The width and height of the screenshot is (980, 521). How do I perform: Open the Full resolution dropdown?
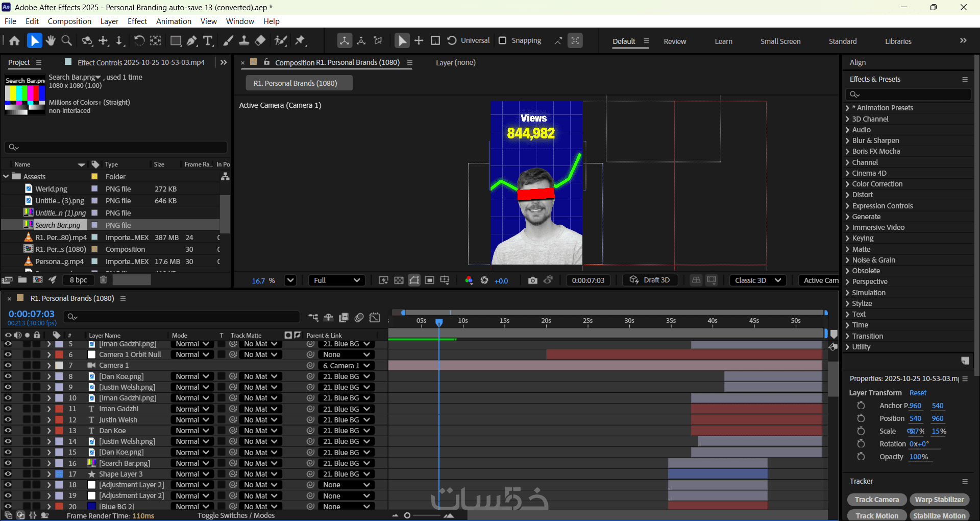click(x=336, y=280)
